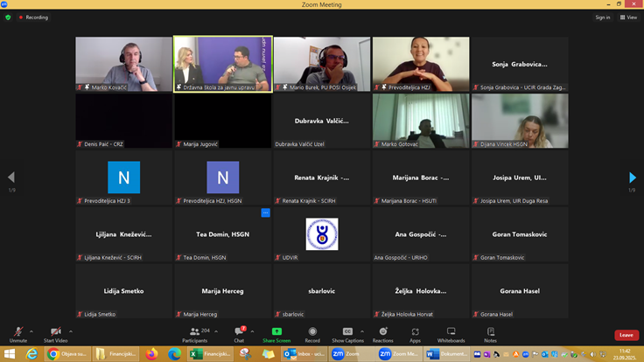The height and width of the screenshot is (362, 644).
Task: Toggle Show Captions
Action: point(347,332)
